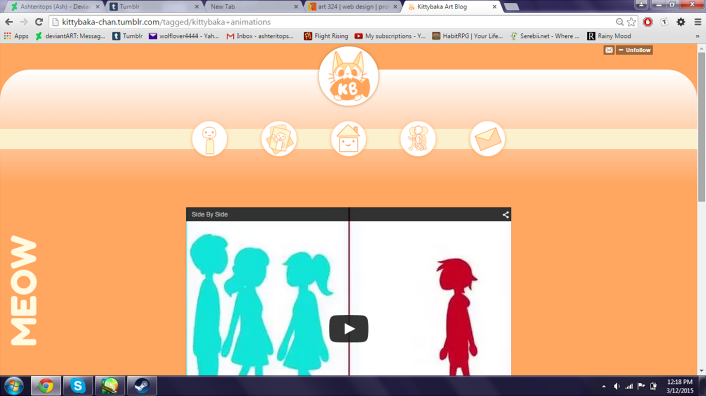
Task: Send message via small envelope beside Unfollow
Action: (x=609, y=50)
